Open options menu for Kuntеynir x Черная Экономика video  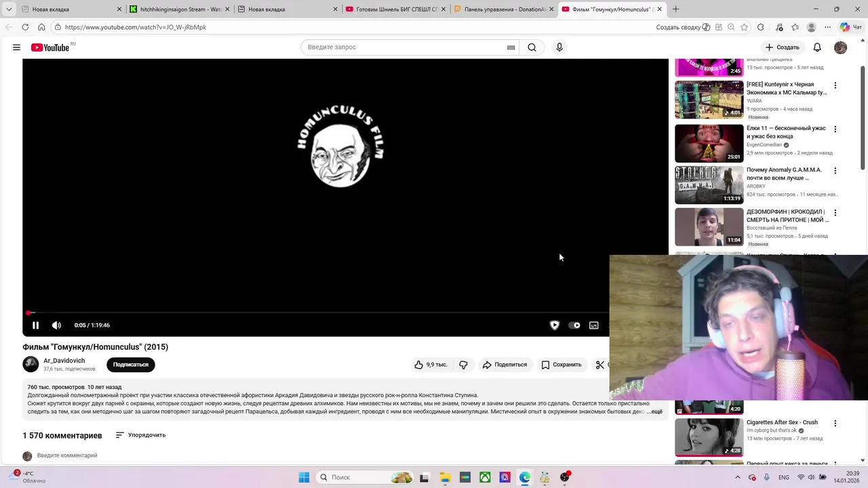835,85
